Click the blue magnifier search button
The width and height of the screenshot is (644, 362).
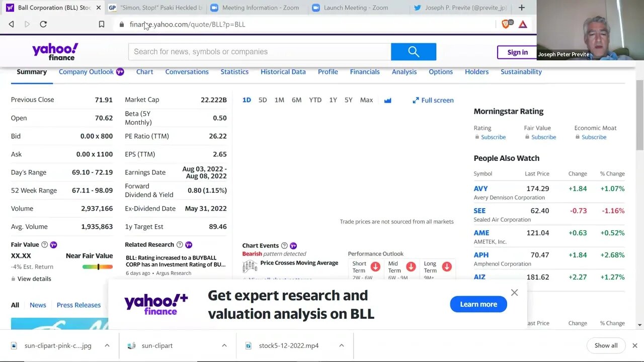pos(414,52)
